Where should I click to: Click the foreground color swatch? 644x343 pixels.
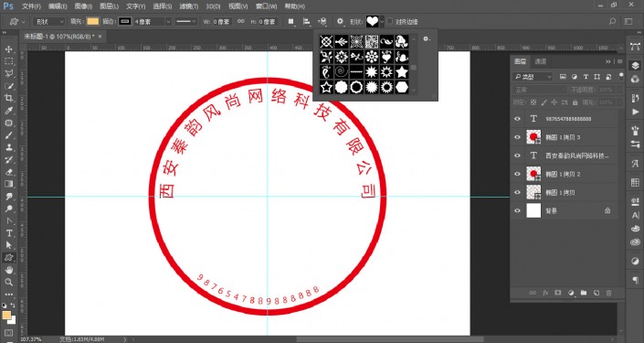[6, 316]
